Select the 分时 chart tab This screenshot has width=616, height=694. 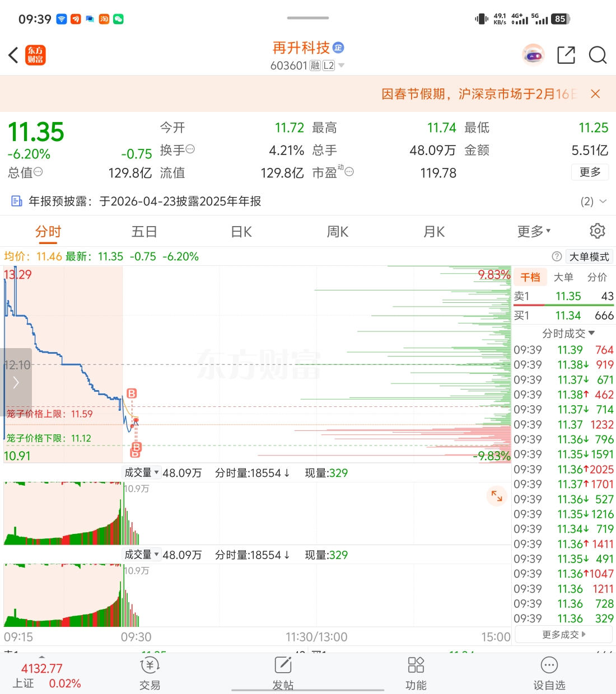click(48, 232)
